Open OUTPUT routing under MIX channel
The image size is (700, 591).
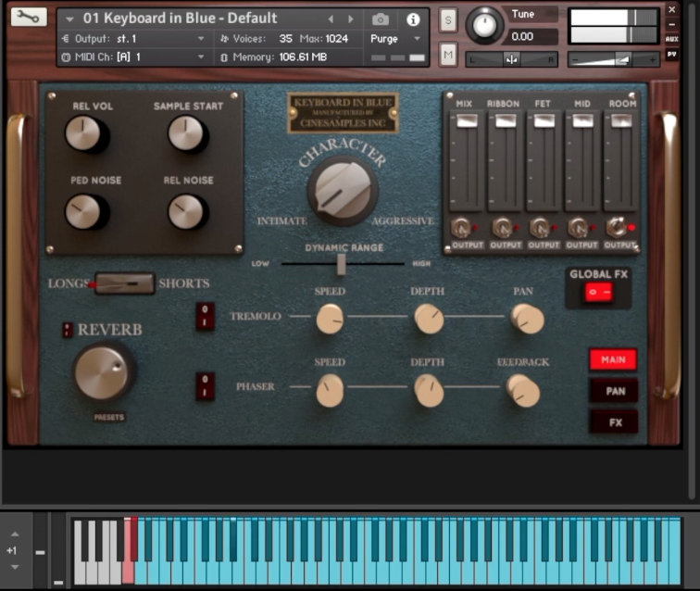(x=468, y=245)
